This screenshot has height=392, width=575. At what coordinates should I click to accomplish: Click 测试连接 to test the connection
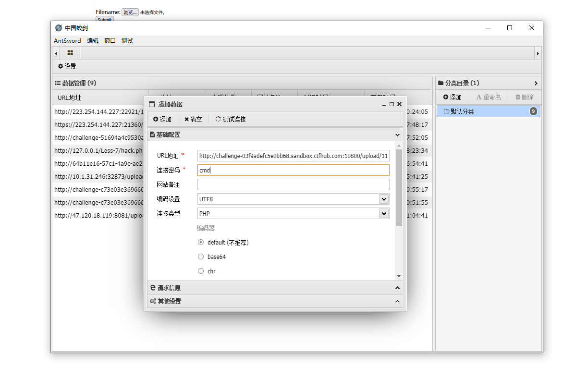(231, 119)
